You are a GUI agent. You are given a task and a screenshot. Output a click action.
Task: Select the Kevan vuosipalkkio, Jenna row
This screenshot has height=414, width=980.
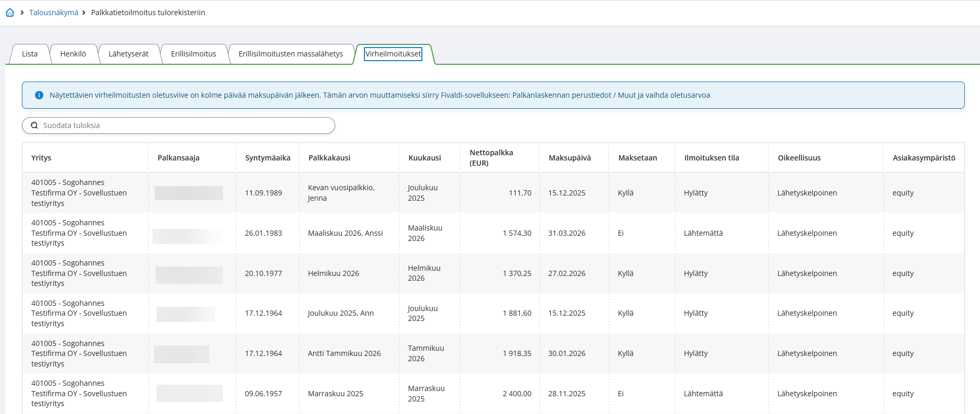(x=341, y=193)
